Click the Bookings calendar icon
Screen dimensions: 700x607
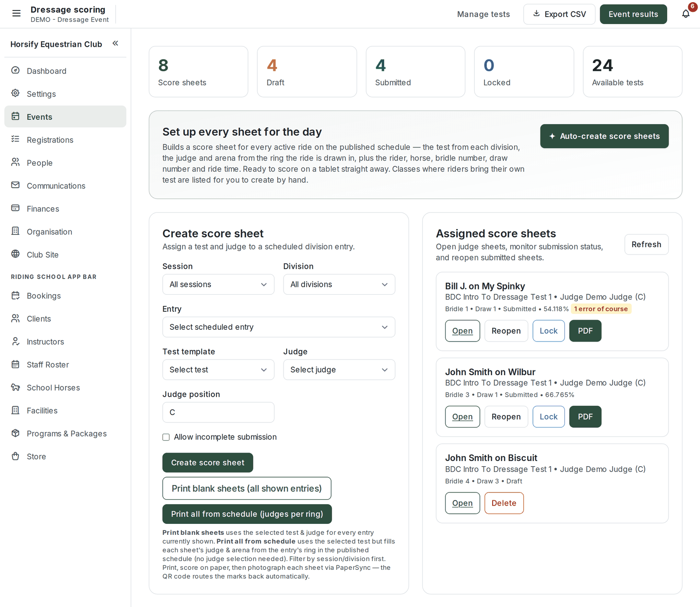click(x=15, y=295)
